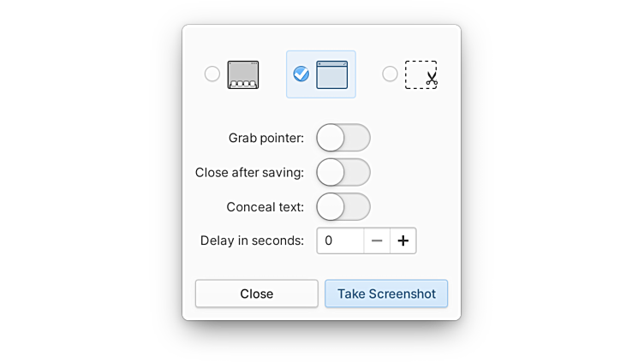Click the Close button
The image size is (644, 362).
click(256, 294)
